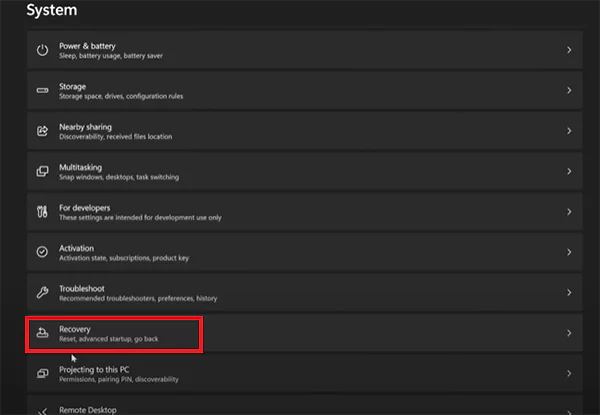Image resolution: width=600 pixels, height=415 pixels.
Task: Expand Troubleshoot chevron arrow
Action: (x=569, y=293)
